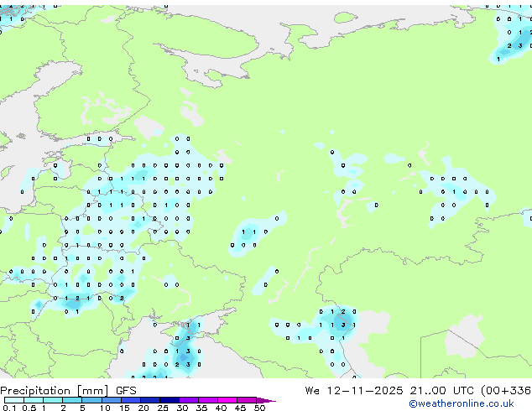The height and width of the screenshot is (411, 532).
Task: Click the '21..00 UTC' time text
Action: [441, 391]
